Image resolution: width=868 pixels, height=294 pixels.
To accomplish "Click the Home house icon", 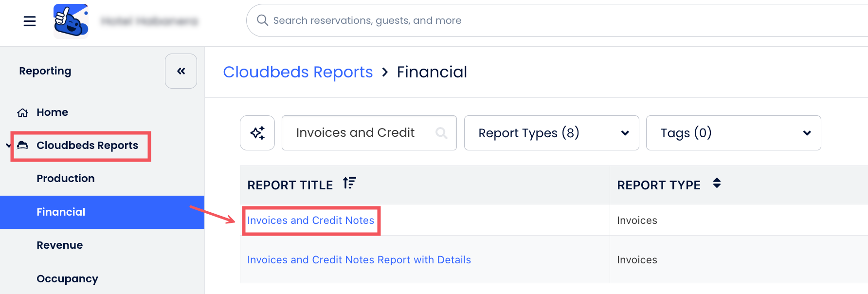I will (x=22, y=112).
